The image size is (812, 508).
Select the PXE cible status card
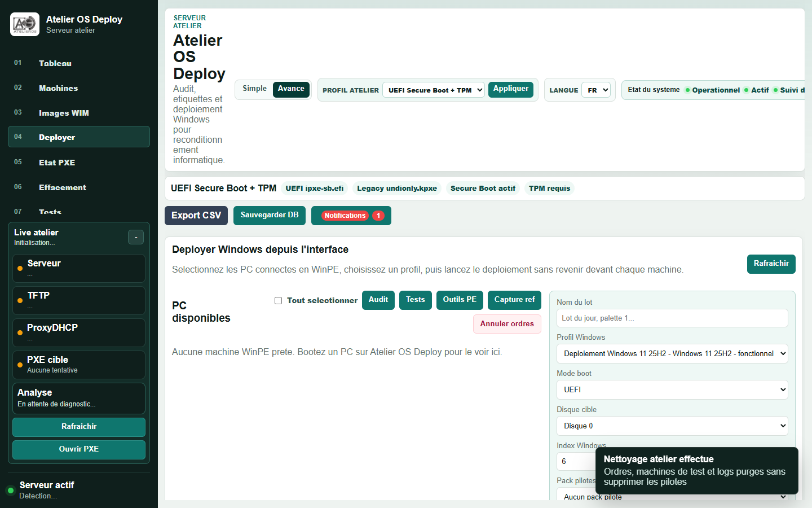tap(79, 365)
